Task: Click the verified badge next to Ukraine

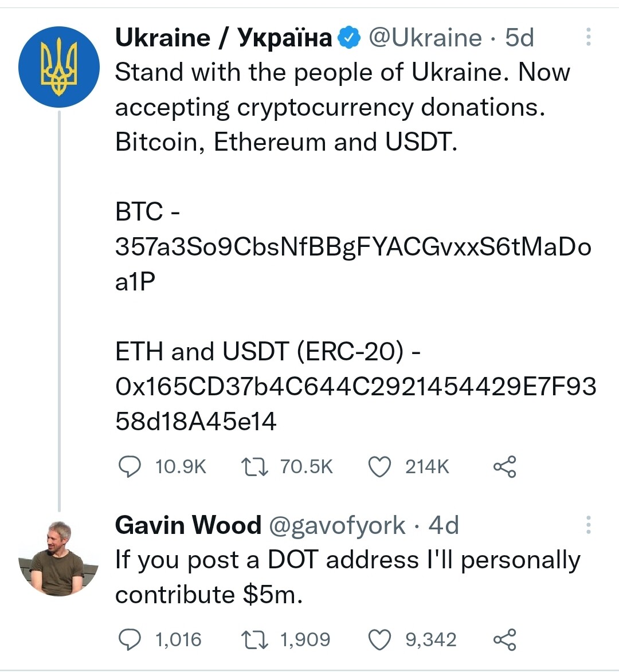Action: 350,38
